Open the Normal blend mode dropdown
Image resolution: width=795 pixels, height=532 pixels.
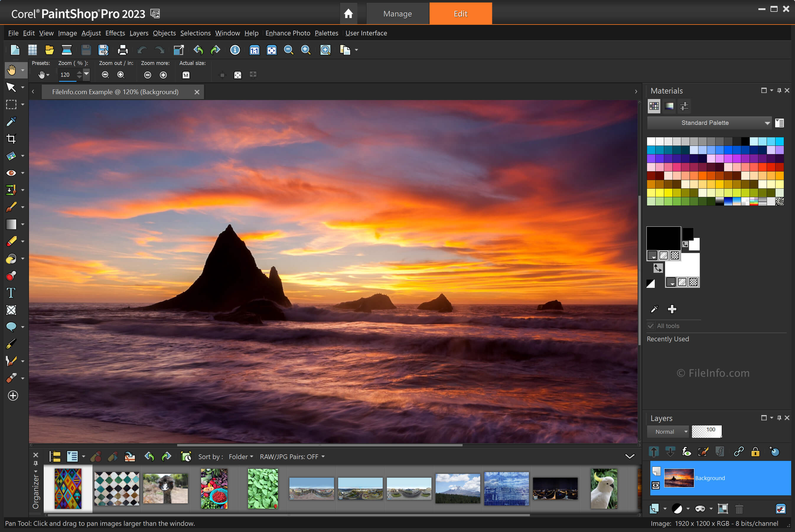click(669, 432)
